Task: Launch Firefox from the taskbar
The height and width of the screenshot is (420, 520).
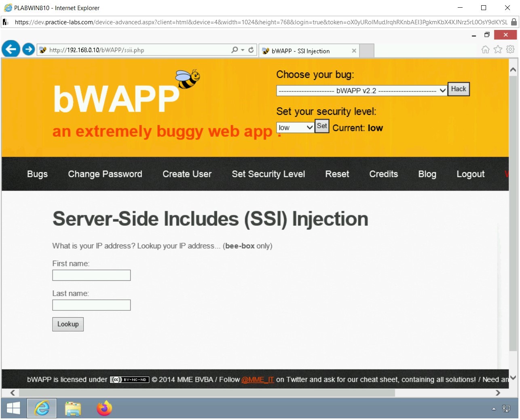Action: click(x=104, y=408)
